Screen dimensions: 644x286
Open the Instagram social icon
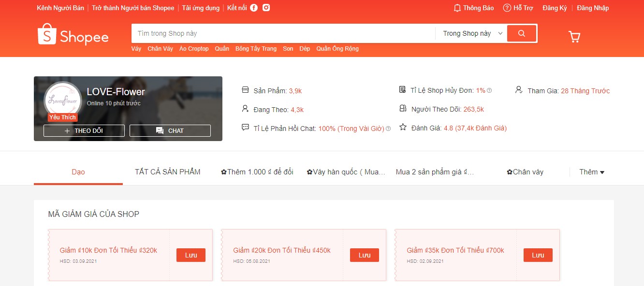pos(266,8)
